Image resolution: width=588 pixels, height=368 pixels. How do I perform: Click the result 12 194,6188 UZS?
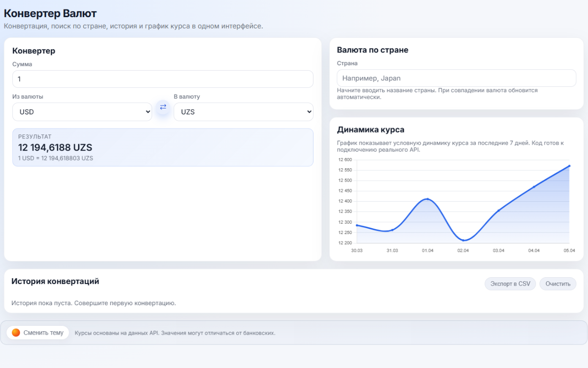click(x=55, y=148)
